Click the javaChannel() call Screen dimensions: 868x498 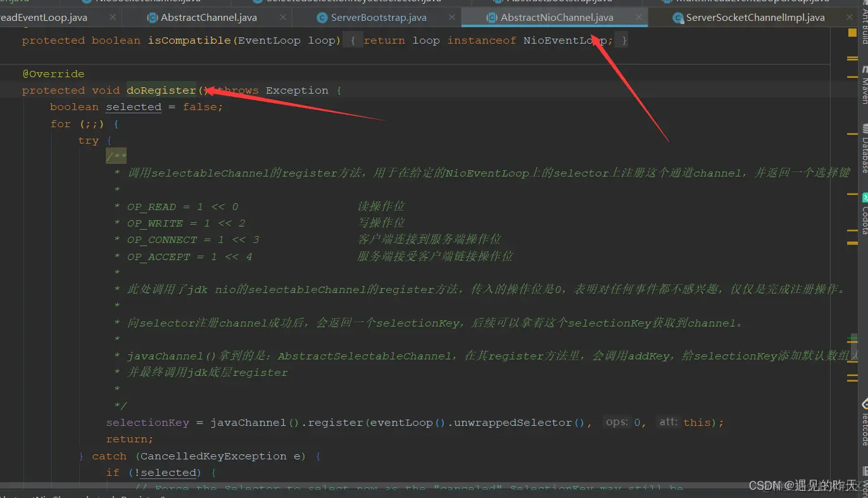(x=255, y=423)
